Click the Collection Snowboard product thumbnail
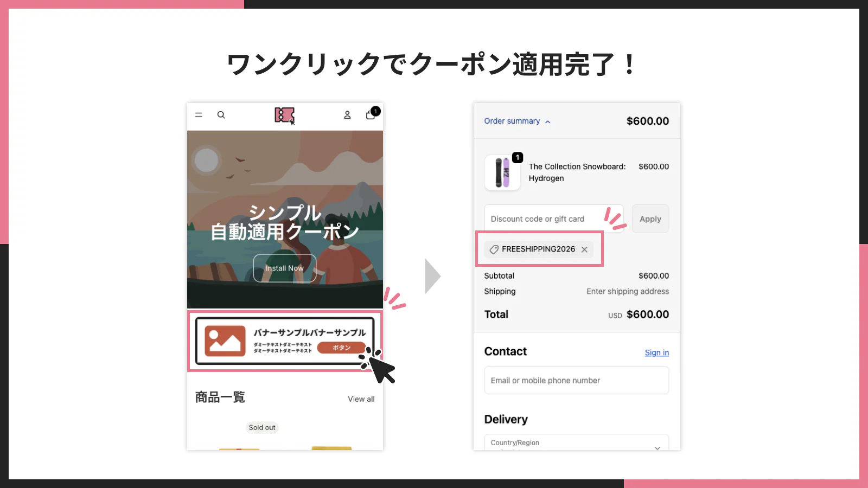Viewport: 868px width, 488px height. (502, 172)
